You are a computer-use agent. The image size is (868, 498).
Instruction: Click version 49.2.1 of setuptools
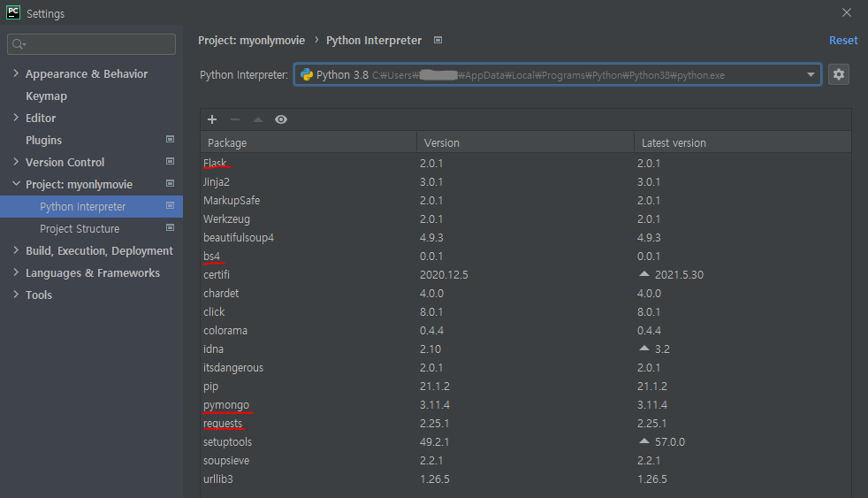[x=435, y=442]
